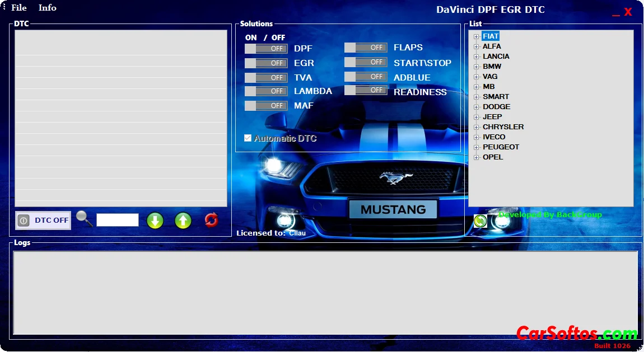Click the green refresh icon below the List
Image resolution: width=644 pixels, height=352 pixels.
click(x=480, y=221)
